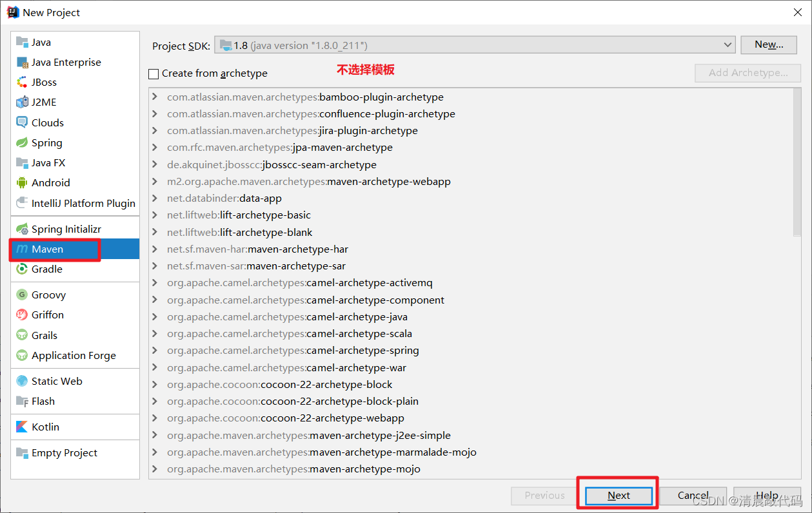Select maven-archetype-marmalade-mojo row
Screen dimensions: 812x513
470,452
